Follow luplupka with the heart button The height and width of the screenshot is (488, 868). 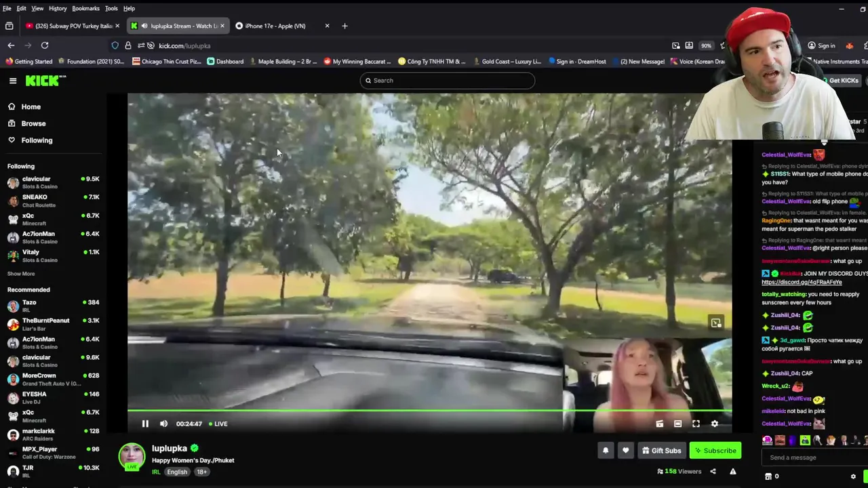tap(625, 450)
